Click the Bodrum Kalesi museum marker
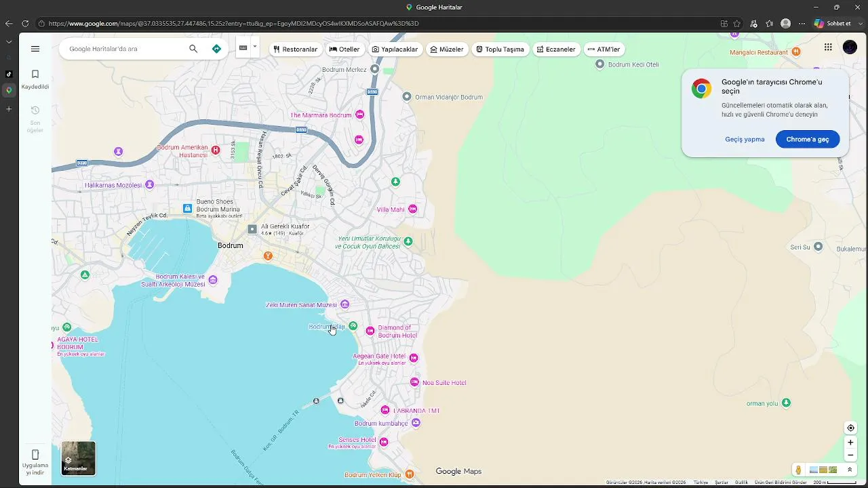The width and height of the screenshot is (868, 488). click(213, 280)
